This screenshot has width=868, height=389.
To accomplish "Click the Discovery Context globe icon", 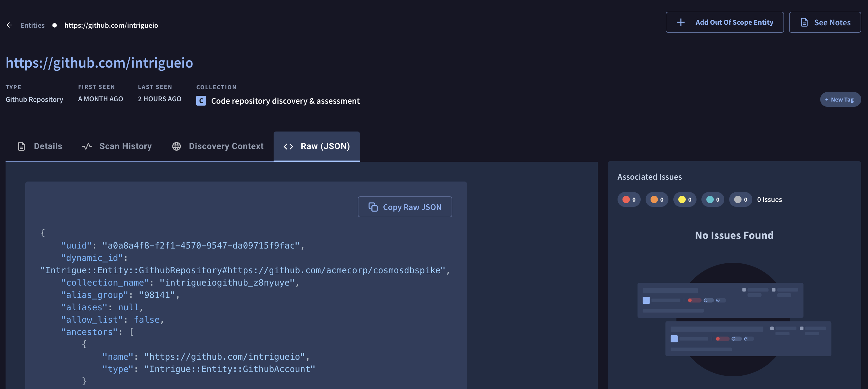I will coord(176,146).
